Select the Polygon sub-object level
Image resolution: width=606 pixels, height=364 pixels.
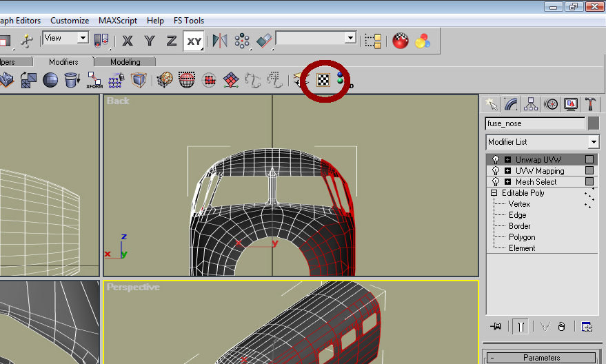pyautogui.click(x=522, y=237)
